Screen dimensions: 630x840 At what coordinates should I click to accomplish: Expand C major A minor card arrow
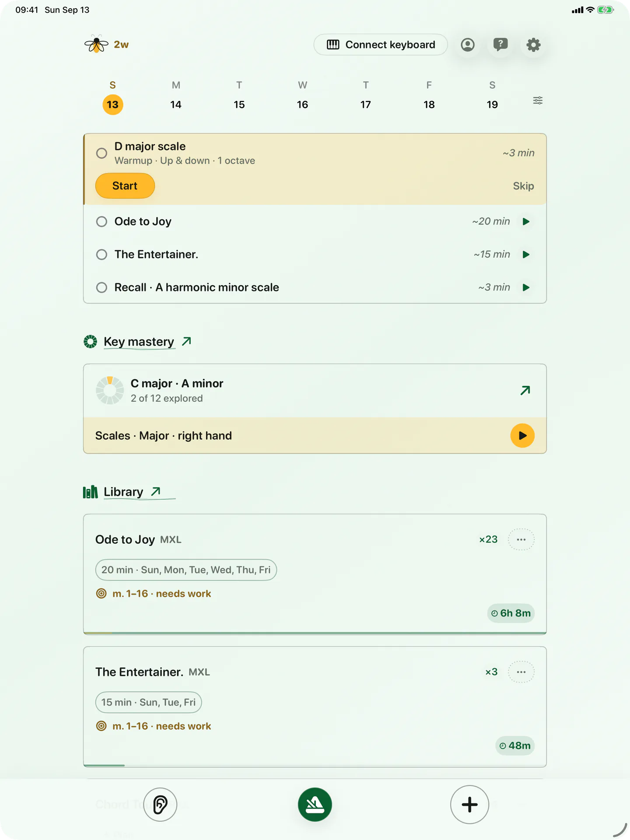[x=525, y=390]
